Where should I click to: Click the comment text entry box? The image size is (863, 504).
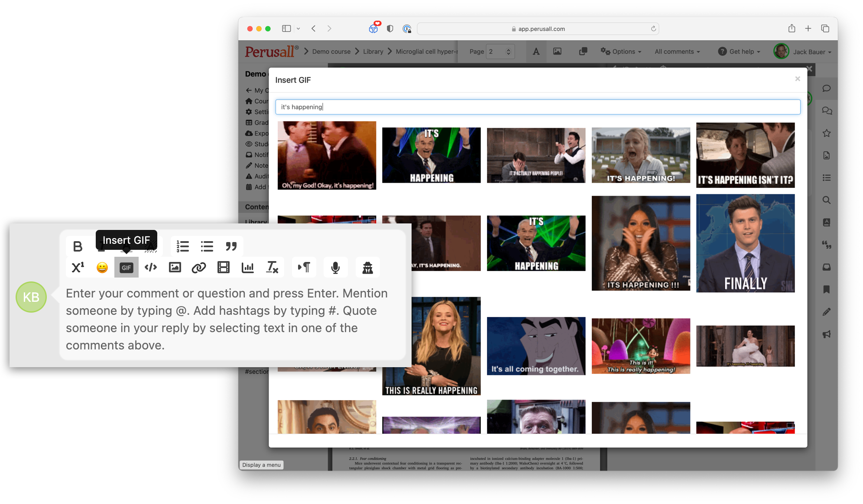click(232, 319)
